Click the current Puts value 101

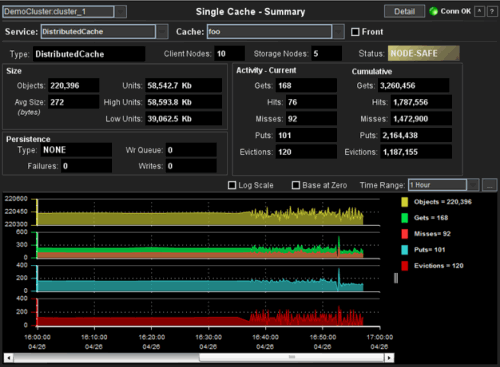(306, 135)
